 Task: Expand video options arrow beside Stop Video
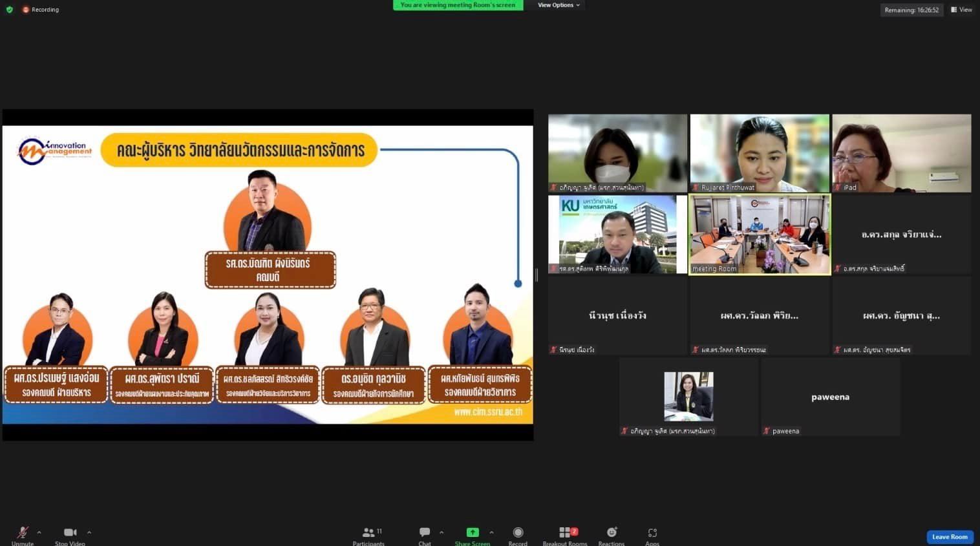pos(89,532)
